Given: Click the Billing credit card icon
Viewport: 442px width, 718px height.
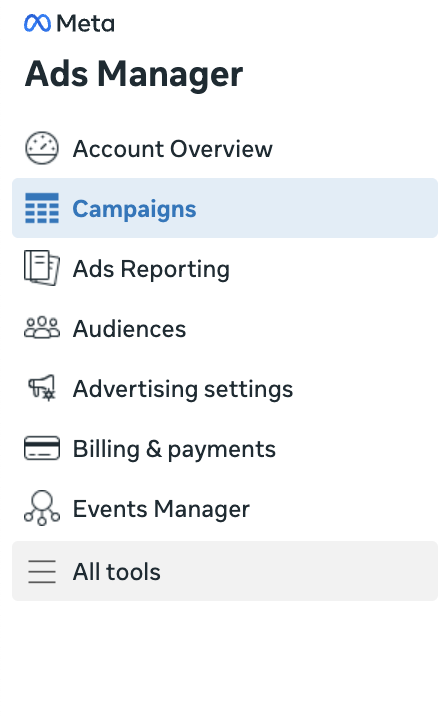Looking at the screenshot, I should [42, 448].
